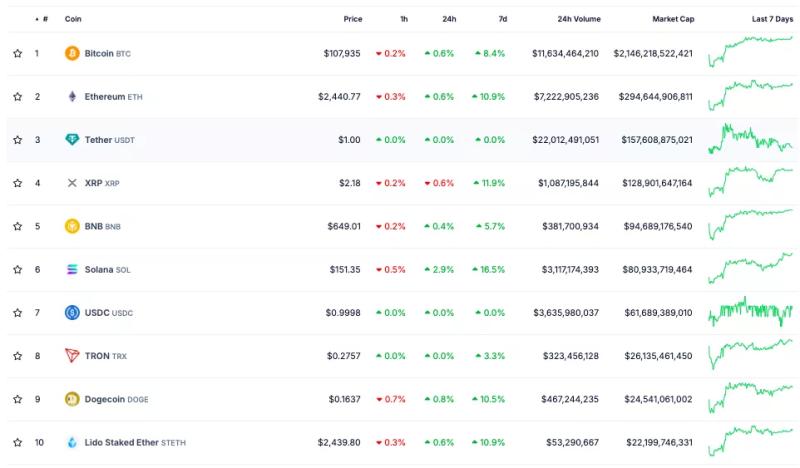Click the BNB coin logo icon
The image size is (800, 468).
[x=72, y=226]
